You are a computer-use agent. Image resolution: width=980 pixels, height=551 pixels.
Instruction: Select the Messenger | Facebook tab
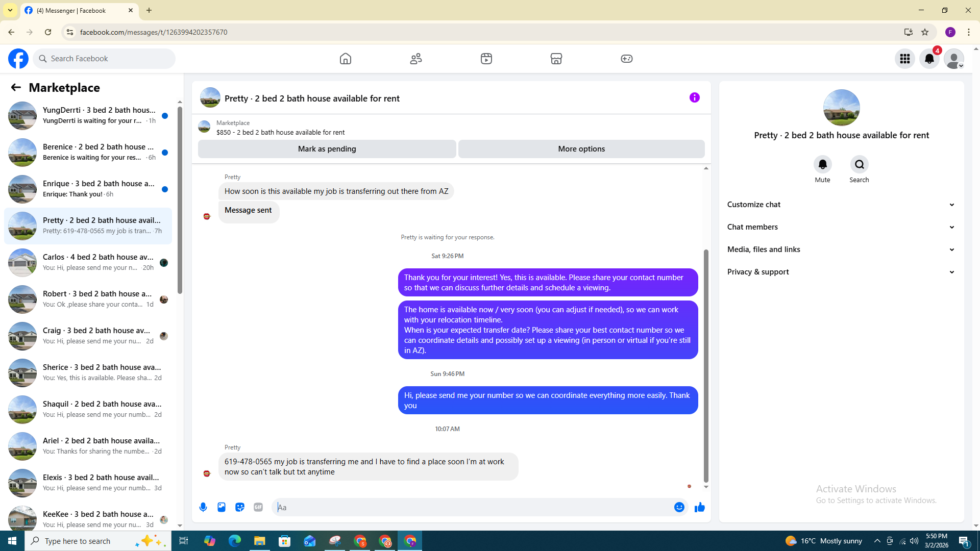(x=80, y=10)
